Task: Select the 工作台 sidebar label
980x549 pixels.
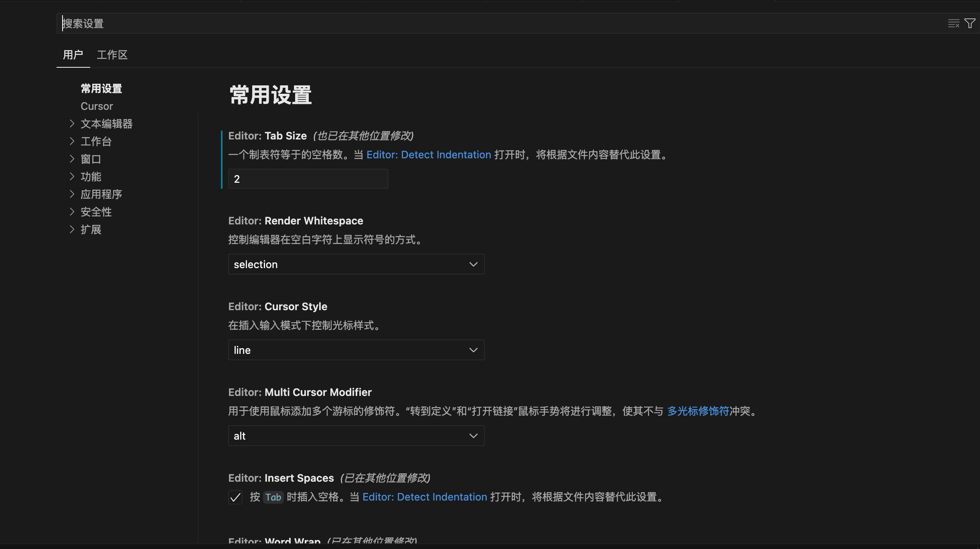Action: click(96, 141)
